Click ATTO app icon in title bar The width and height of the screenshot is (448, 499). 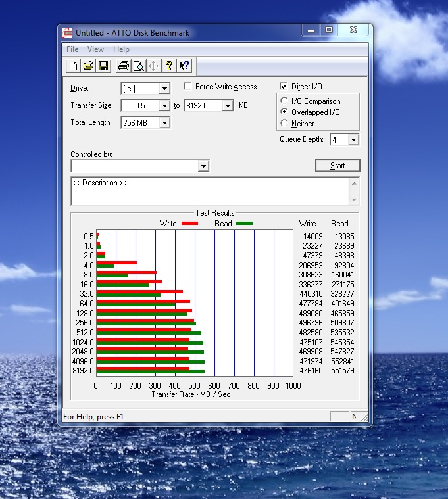[67, 33]
